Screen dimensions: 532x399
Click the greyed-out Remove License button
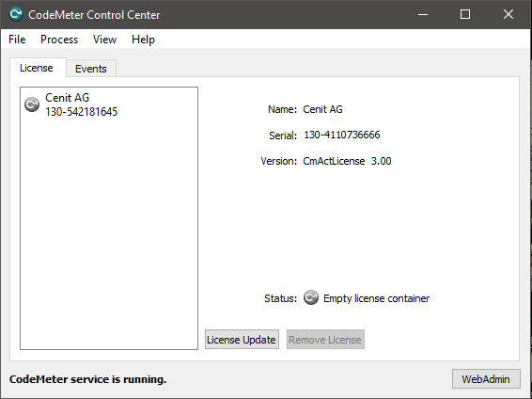click(325, 339)
